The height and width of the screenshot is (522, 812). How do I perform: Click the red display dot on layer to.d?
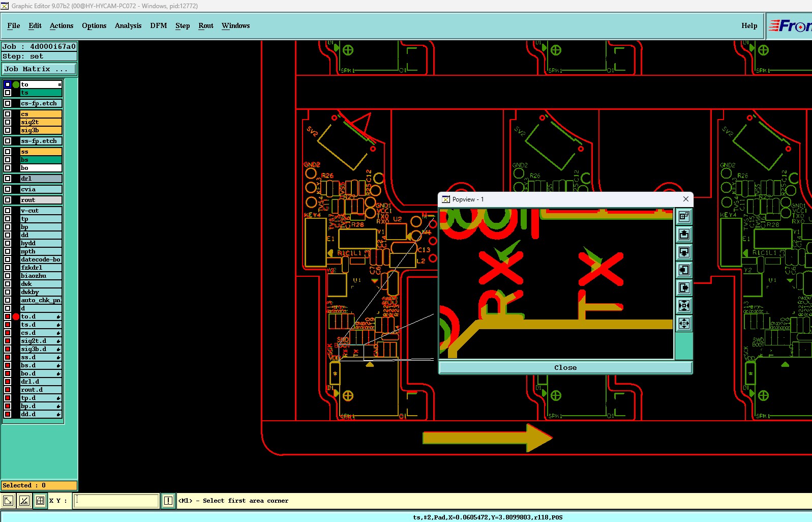(x=16, y=316)
